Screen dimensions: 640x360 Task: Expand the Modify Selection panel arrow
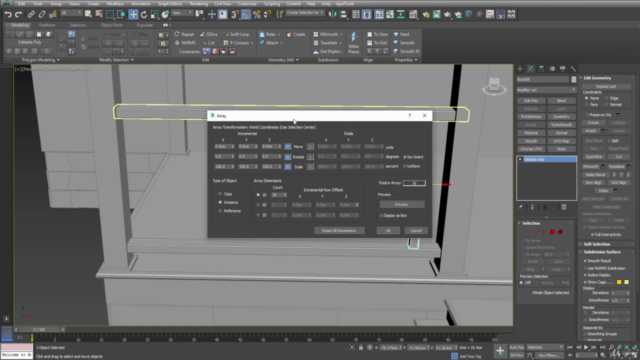pyautogui.click(x=132, y=60)
